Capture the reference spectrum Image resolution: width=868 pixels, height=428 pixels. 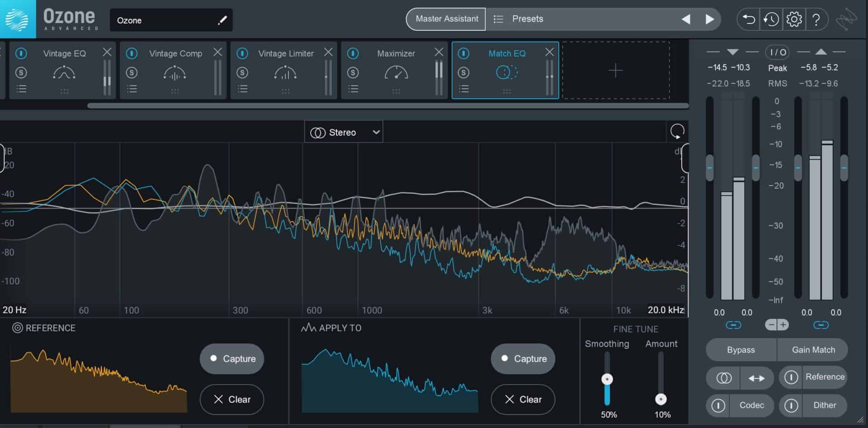point(231,359)
